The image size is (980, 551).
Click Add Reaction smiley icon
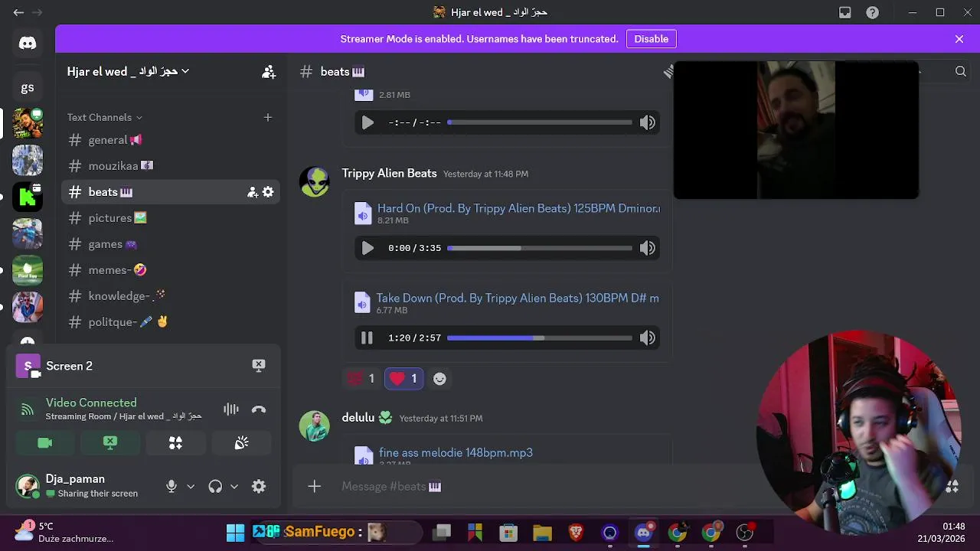[x=439, y=378]
